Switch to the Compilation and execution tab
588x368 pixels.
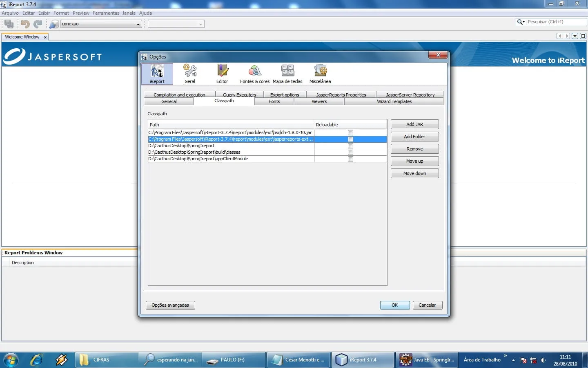pos(179,95)
